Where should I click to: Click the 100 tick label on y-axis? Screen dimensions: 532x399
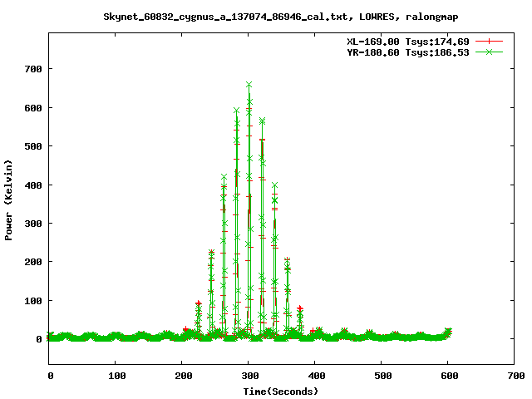pos(33,301)
